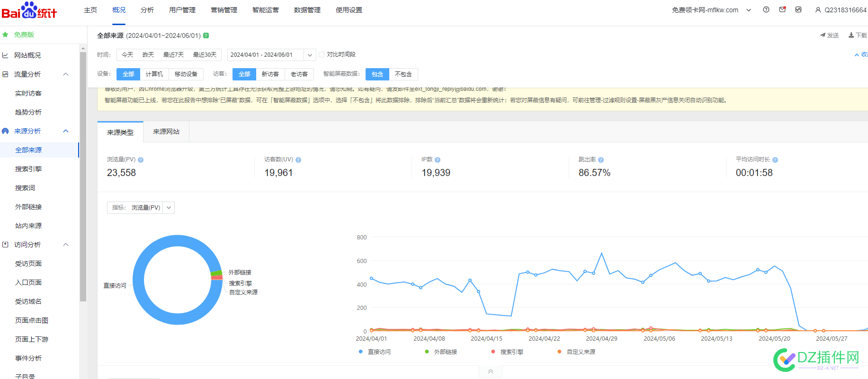
Task: Open the 分析 top menu
Action: (x=147, y=10)
